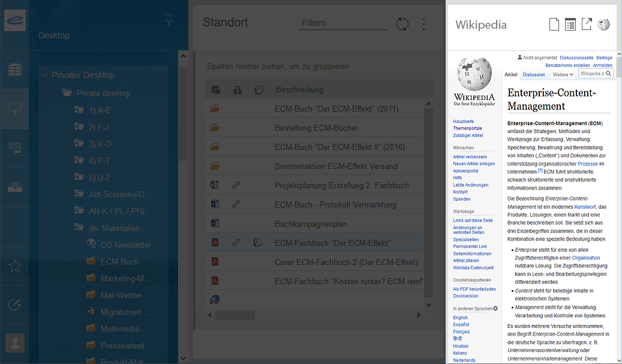
Task: Open the three-dot menu in Standort
Action: 423,24
